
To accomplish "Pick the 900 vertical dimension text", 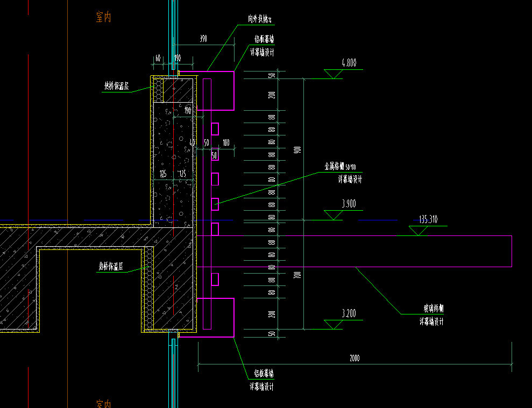I will pyautogui.click(x=297, y=149).
